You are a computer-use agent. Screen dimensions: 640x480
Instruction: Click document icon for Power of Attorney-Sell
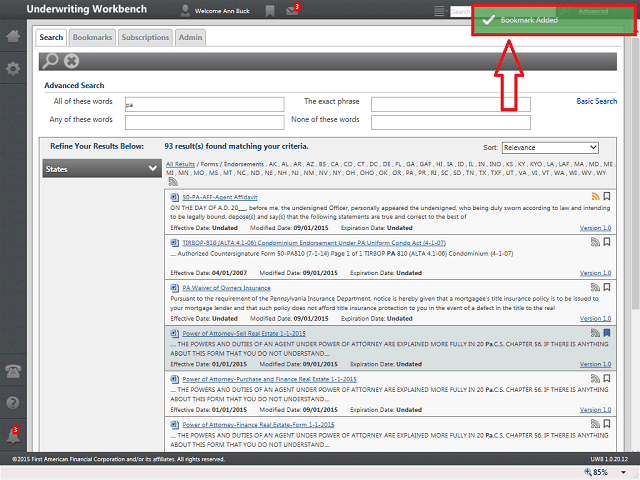174,333
